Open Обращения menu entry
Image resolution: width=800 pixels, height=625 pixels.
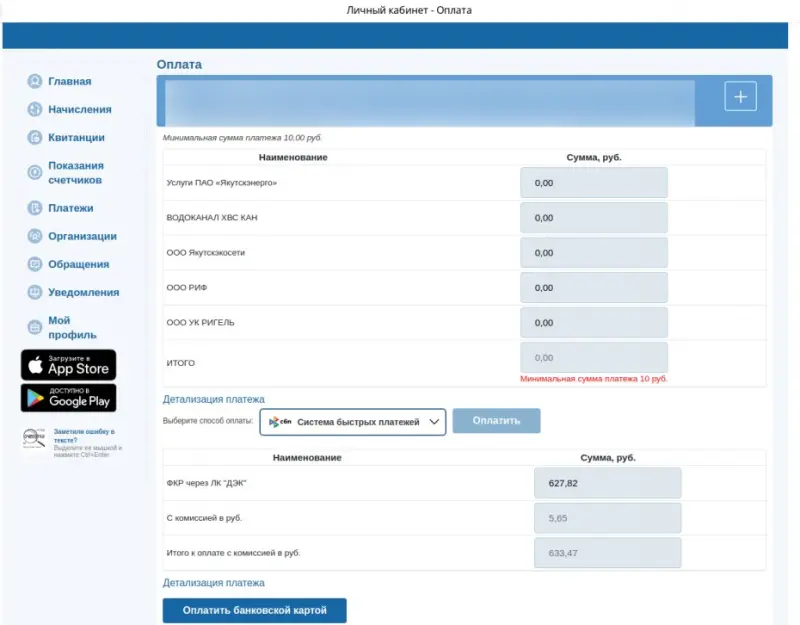pos(79,264)
